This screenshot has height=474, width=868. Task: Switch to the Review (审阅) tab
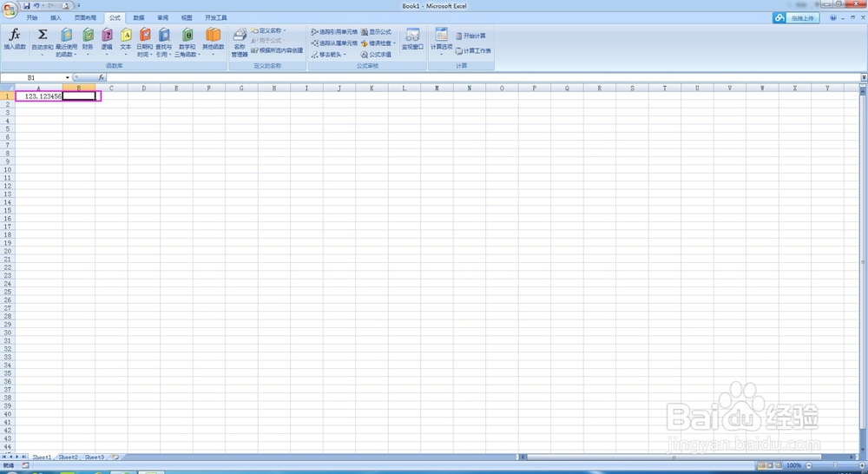click(x=163, y=17)
